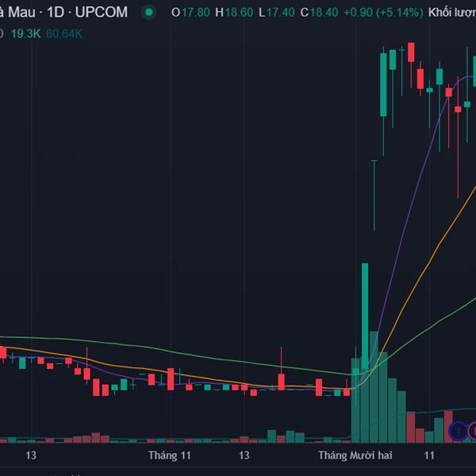Click the gap-up dash candle with long wick
Image resolution: width=476 pixels, height=476 pixels.
coord(374,195)
